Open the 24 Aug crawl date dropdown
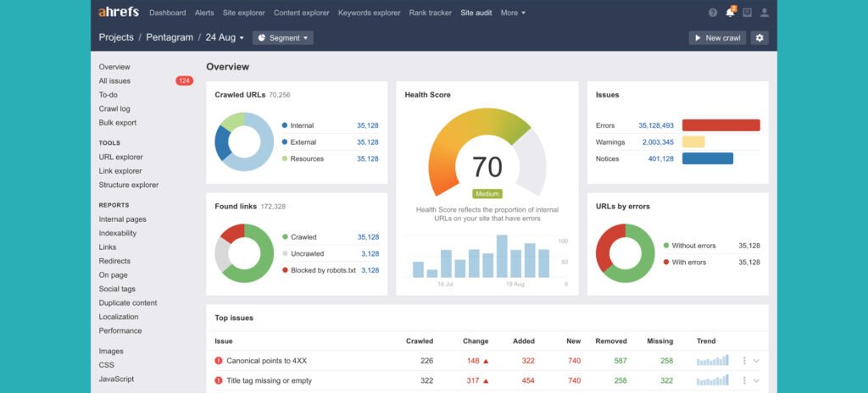Screen dimensions: 868x393 pos(224,37)
